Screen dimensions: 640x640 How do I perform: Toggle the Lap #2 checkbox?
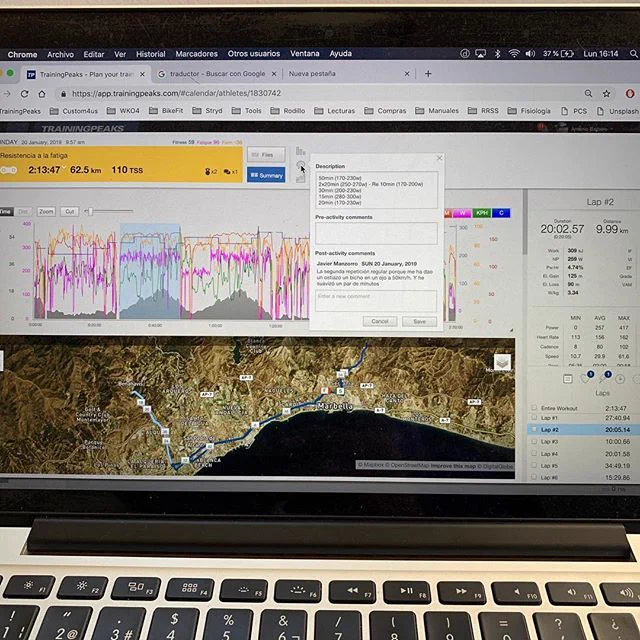click(x=534, y=429)
